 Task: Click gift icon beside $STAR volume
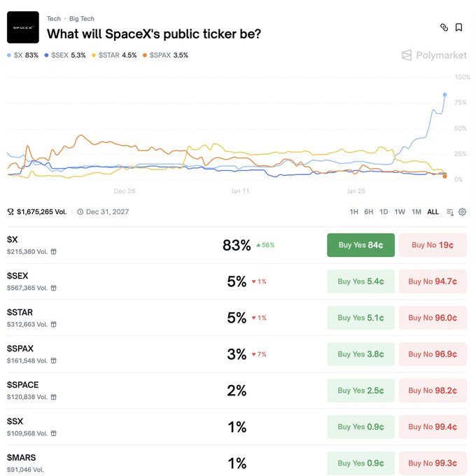pos(53,324)
